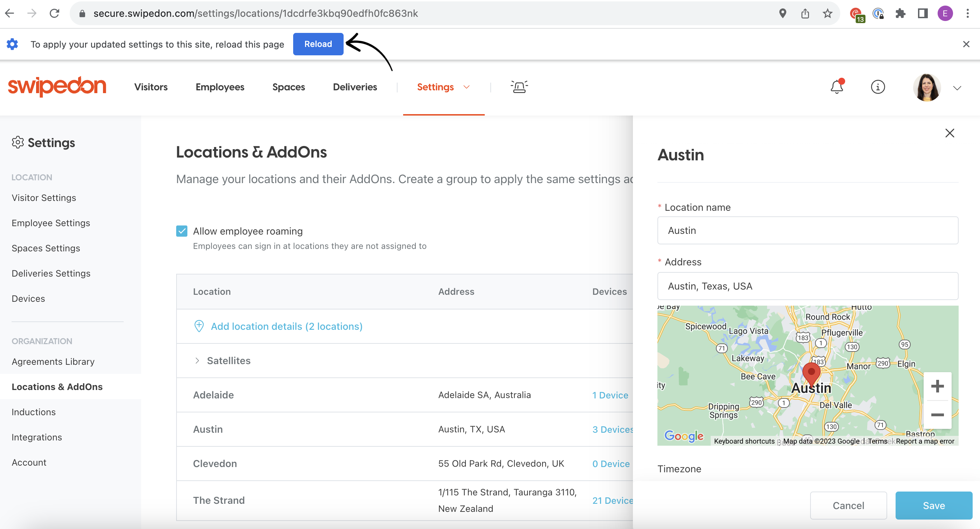Uncheck Allow employee roaming checkbox
The image size is (980, 529).
tap(182, 231)
